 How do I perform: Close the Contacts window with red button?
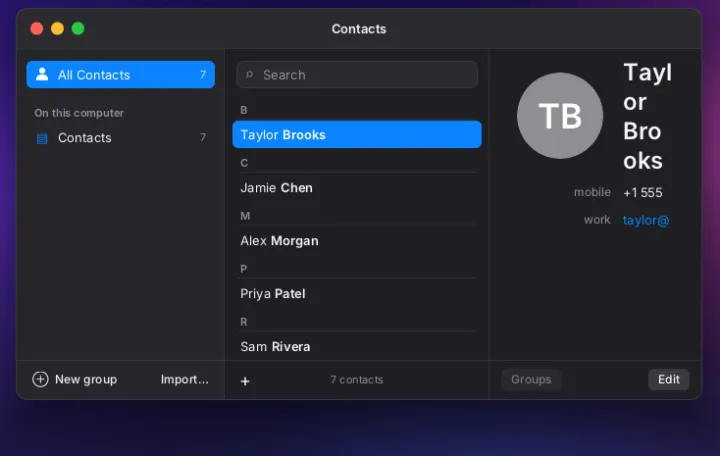[x=37, y=28]
